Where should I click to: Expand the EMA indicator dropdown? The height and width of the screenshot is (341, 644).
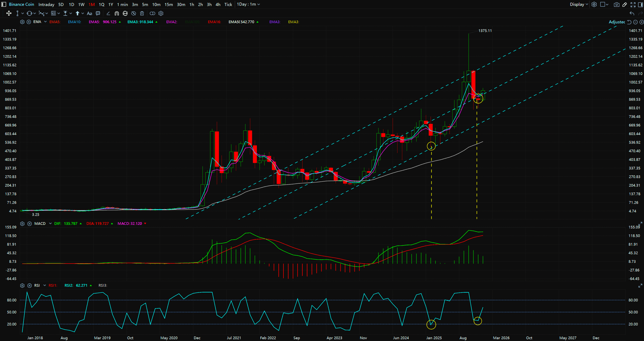[x=45, y=22]
